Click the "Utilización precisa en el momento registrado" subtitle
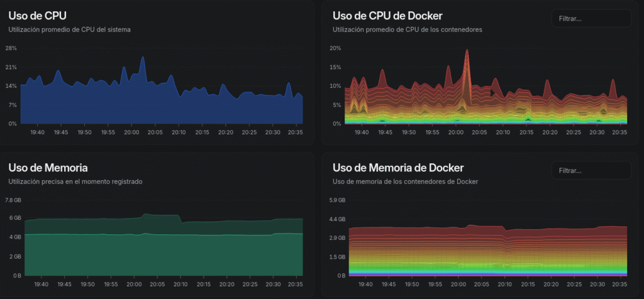The height and width of the screenshot is (299, 644). (75, 182)
